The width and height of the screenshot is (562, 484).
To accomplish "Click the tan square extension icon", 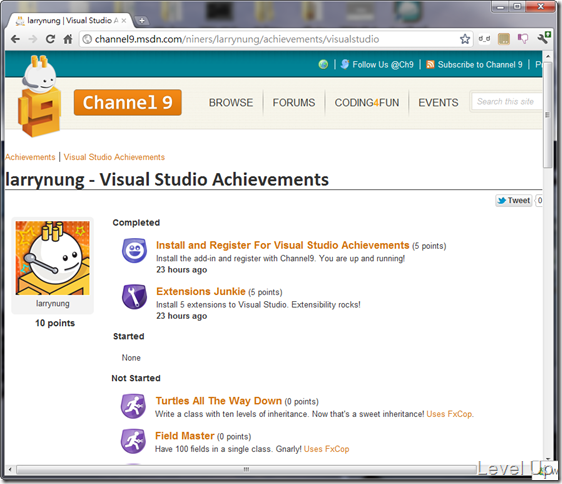I will [504, 39].
